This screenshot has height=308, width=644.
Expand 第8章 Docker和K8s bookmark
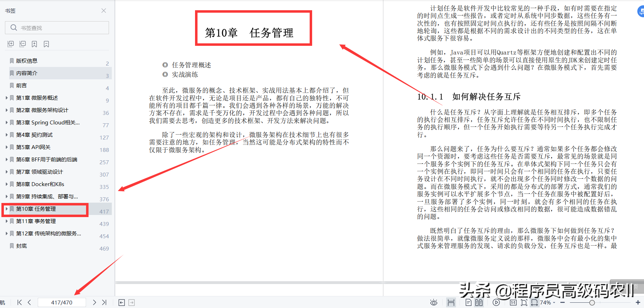pyautogui.click(x=6, y=184)
